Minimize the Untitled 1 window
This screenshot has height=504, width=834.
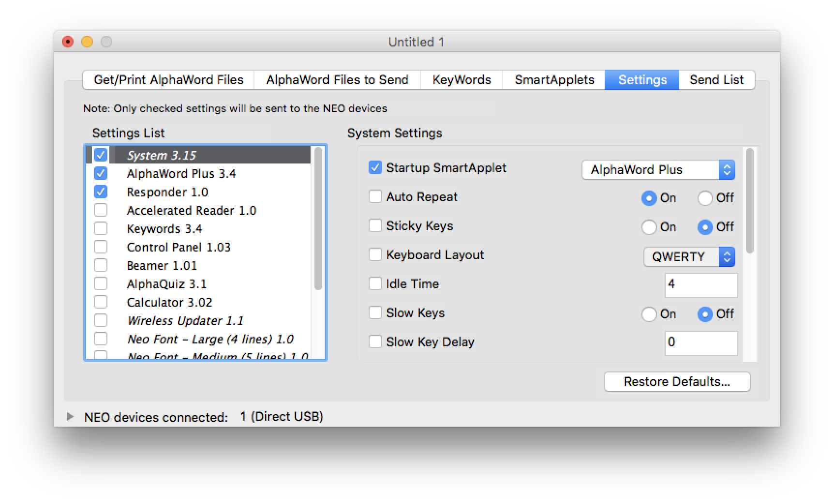point(87,42)
